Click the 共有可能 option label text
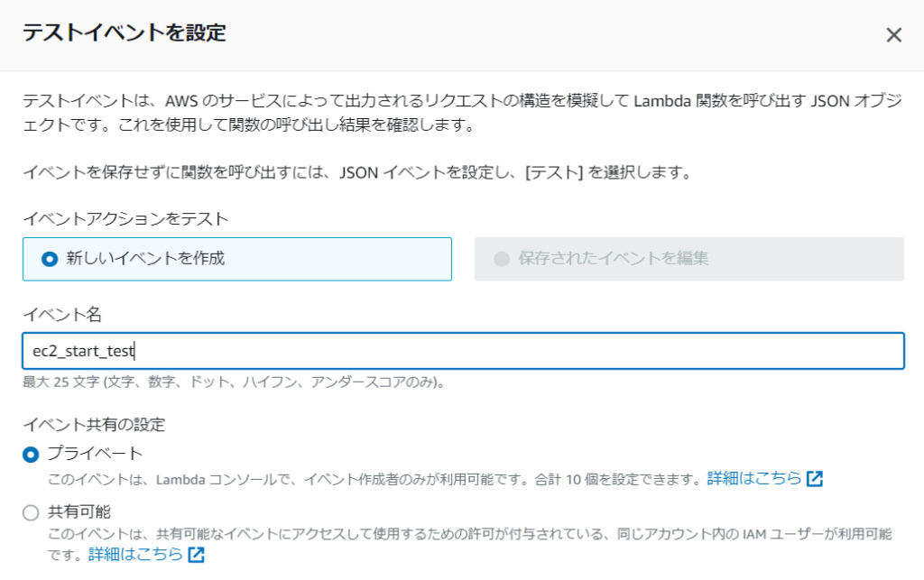Viewport: 924px width, 580px height. point(79,511)
